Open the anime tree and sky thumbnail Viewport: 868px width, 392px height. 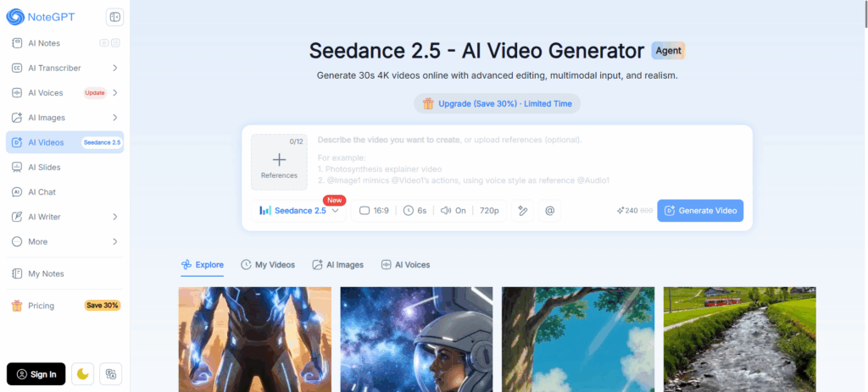point(578,340)
